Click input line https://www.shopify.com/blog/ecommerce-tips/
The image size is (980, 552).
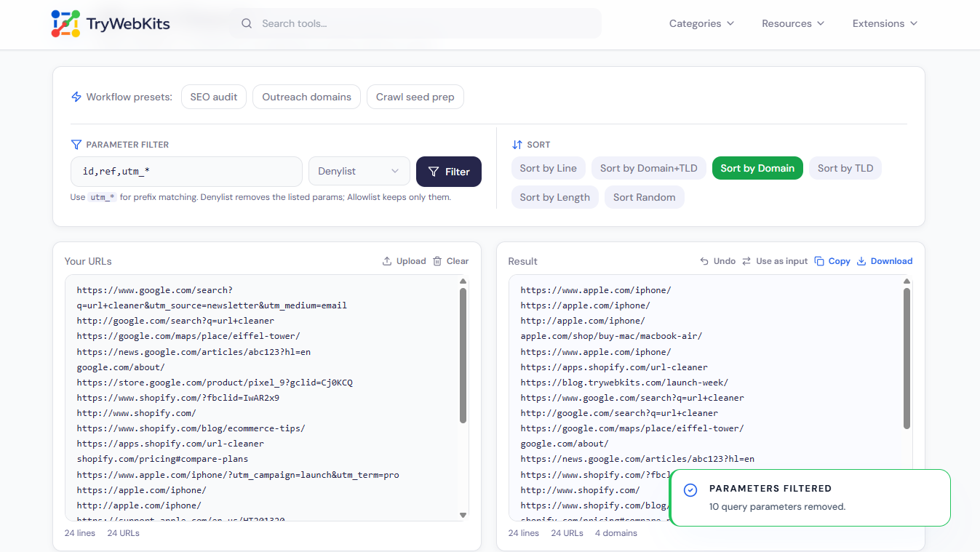click(x=191, y=428)
